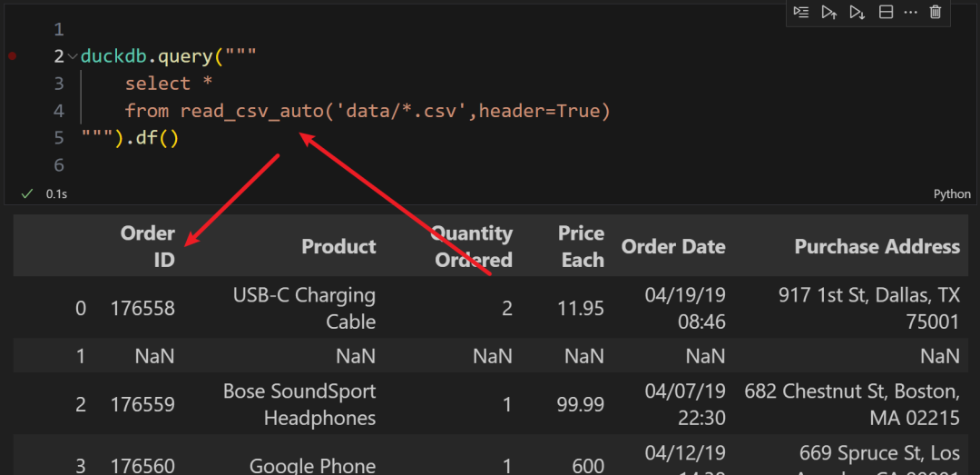Click the Purchase Address column header
This screenshot has width=980, height=475.
877,246
